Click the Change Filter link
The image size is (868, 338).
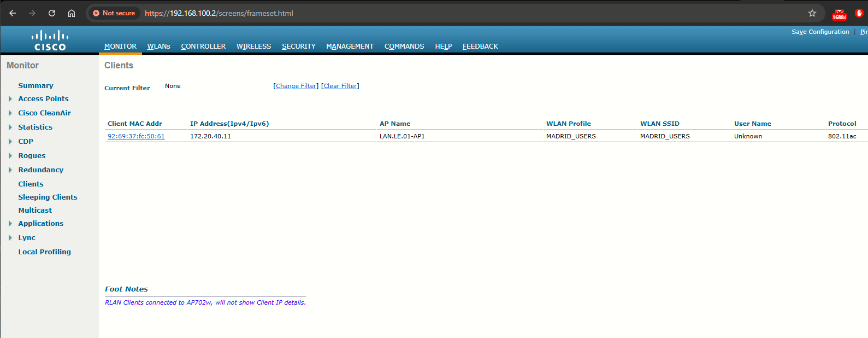click(x=296, y=86)
